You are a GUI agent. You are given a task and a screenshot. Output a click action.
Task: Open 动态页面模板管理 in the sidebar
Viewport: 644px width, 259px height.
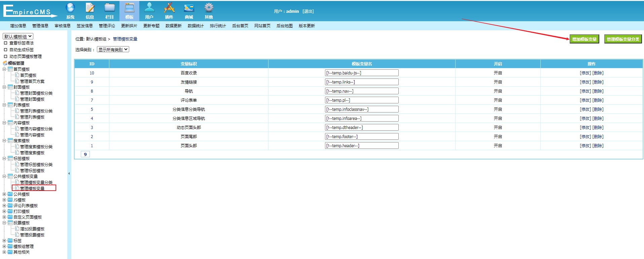point(26,57)
